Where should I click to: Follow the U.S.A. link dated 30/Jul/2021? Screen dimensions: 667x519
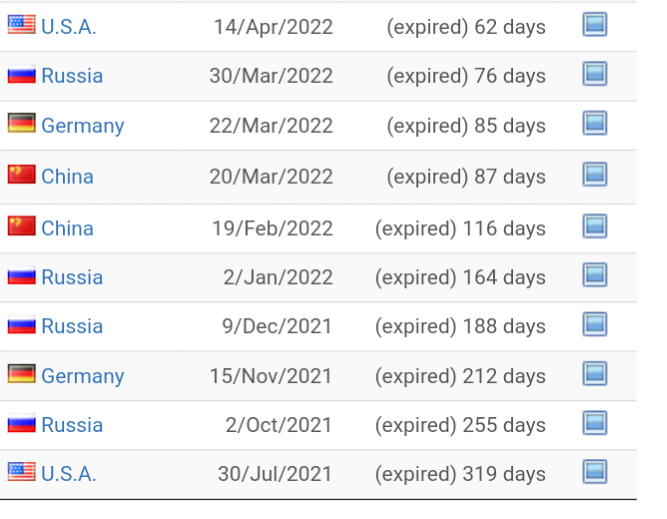69,474
